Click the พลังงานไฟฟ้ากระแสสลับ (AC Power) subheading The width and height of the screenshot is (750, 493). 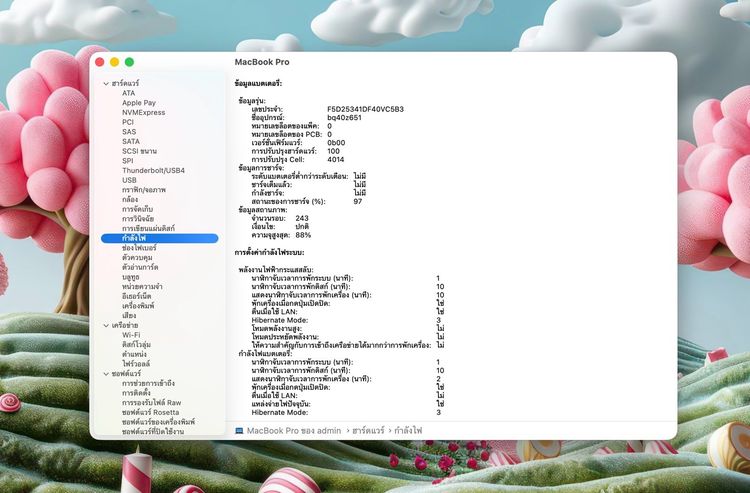point(276,270)
